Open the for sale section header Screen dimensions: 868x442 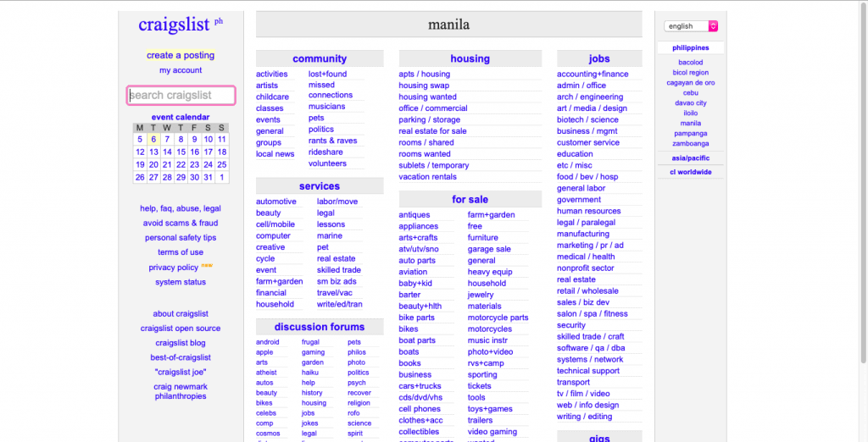coord(470,200)
